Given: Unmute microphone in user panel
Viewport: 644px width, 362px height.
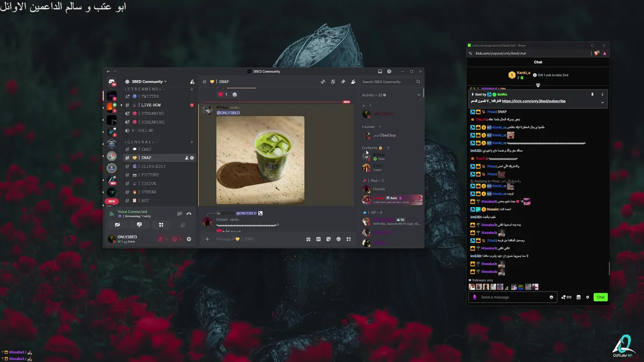Looking at the screenshot, I should click(x=160, y=239).
